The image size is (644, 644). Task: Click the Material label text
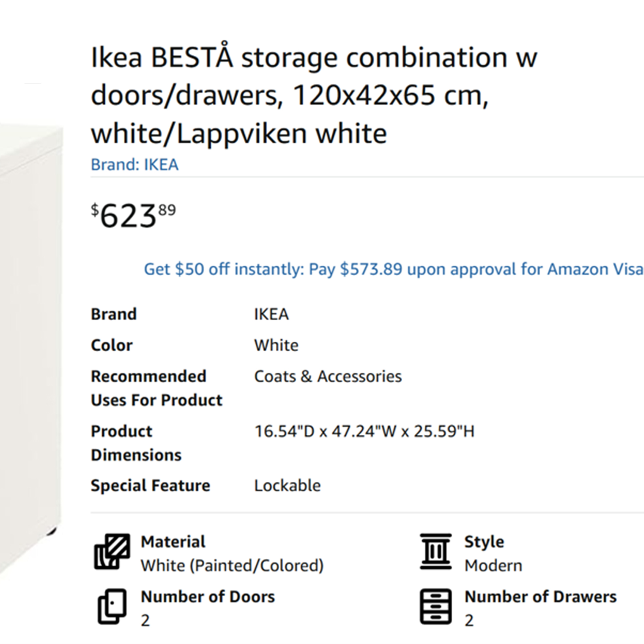pyautogui.click(x=173, y=542)
